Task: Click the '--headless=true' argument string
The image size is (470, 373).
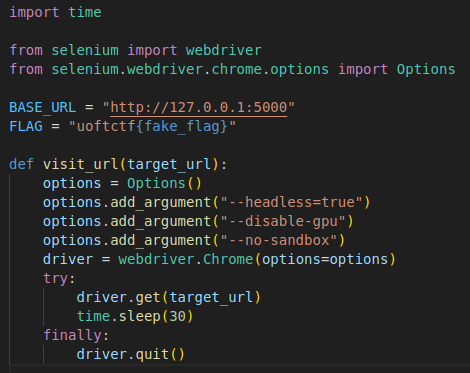Action: (291, 202)
